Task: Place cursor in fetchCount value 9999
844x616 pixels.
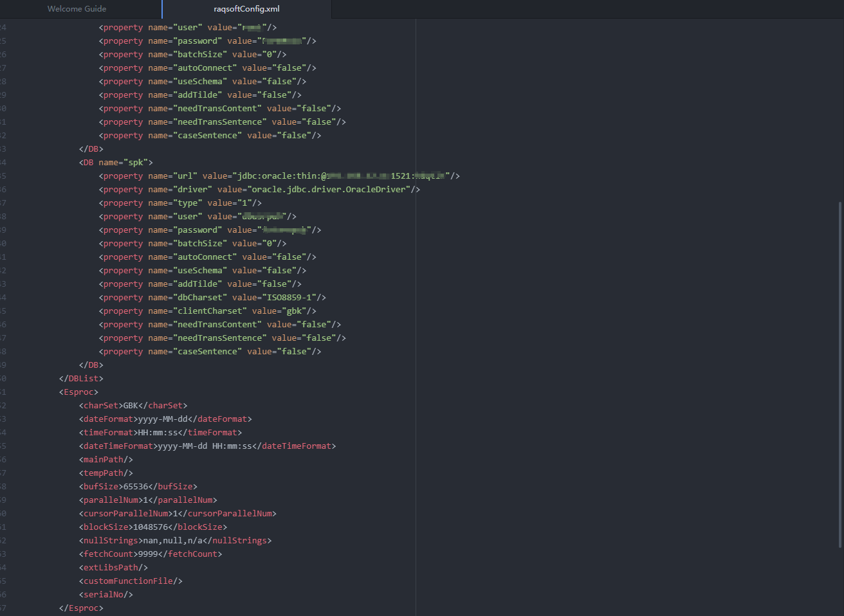Action: click(148, 554)
